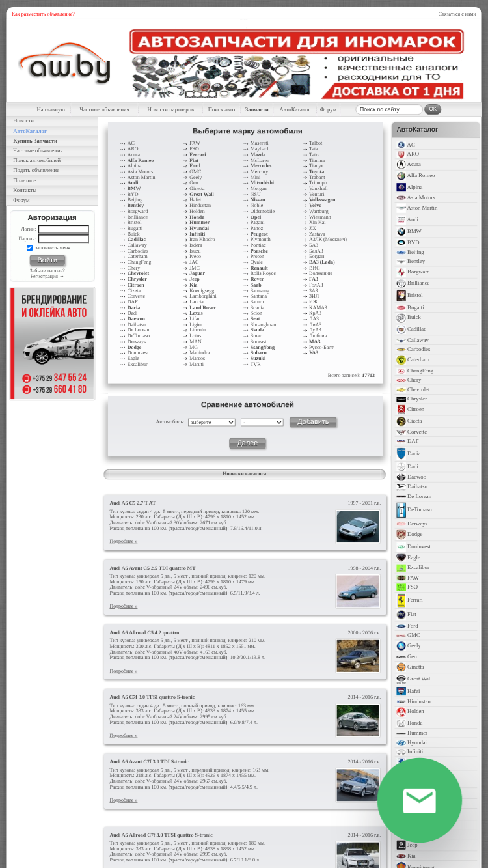Click the Eagle logo icon in sidebar
This screenshot has width=488, height=868.
point(401,558)
